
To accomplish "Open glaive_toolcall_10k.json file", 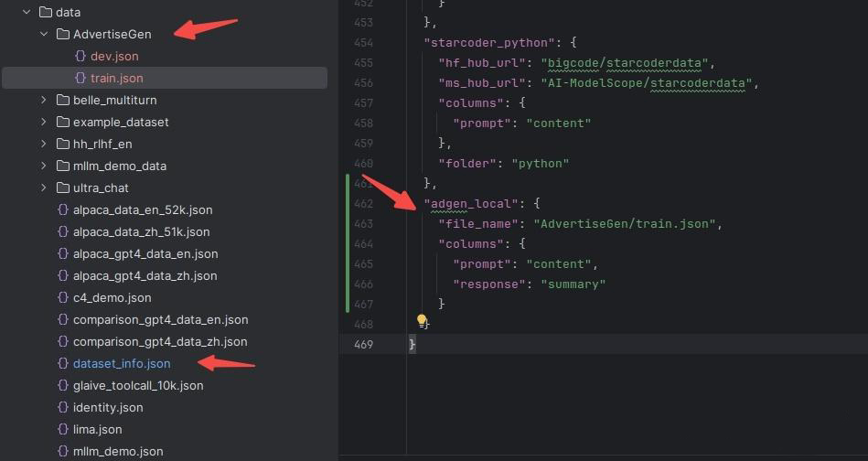I will [x=138, y=386].
